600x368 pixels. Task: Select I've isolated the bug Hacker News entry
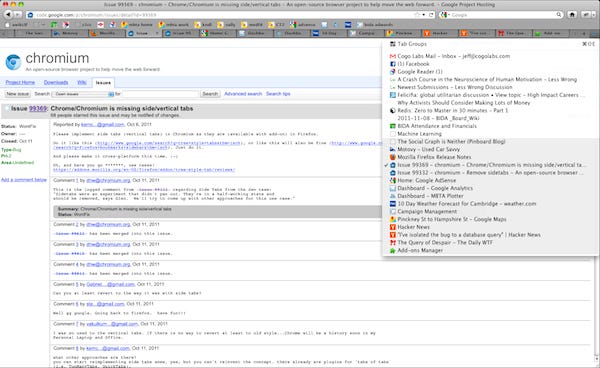(490, 235)
